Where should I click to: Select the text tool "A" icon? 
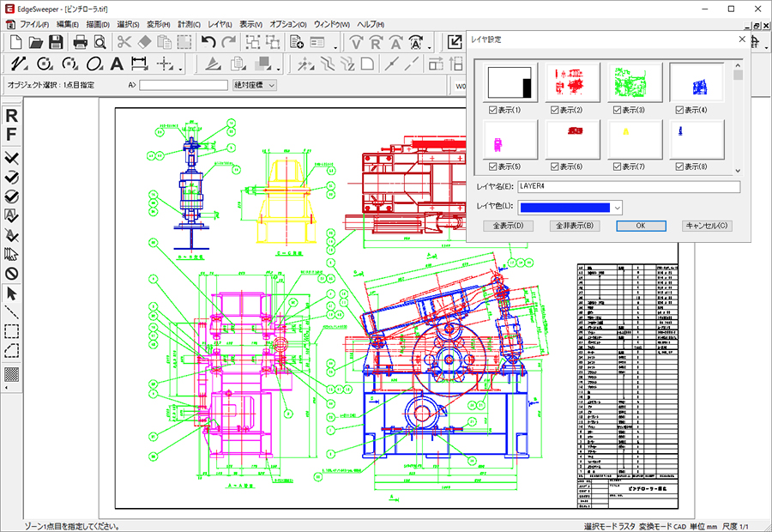click(x=117, y=63)
